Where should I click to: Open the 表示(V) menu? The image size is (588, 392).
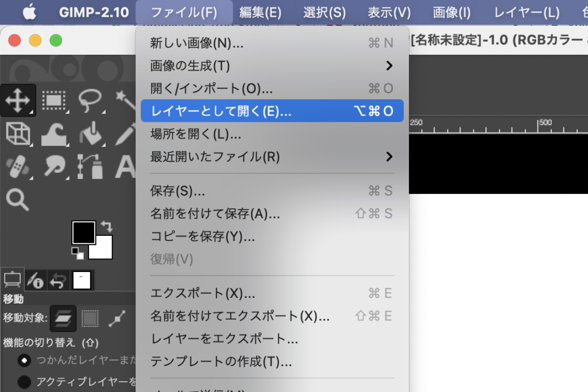(389, 13)
